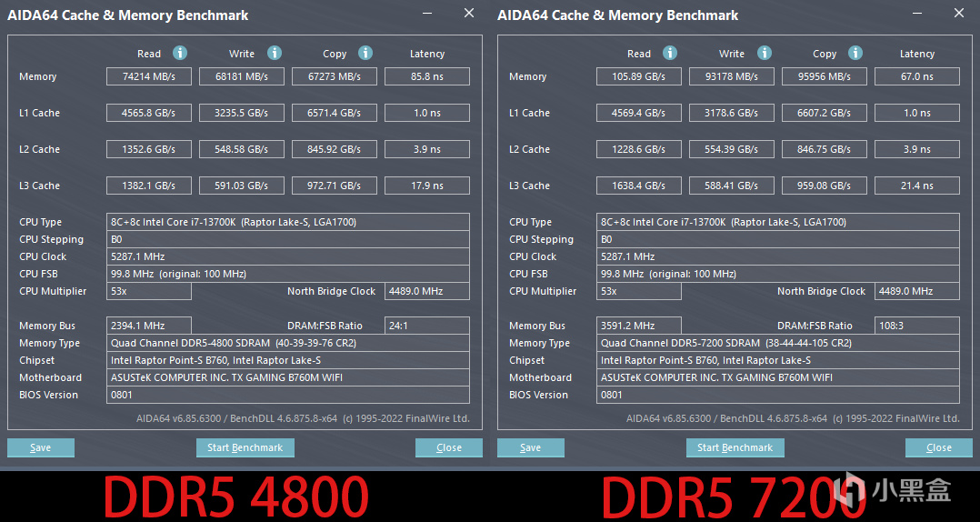Click L1 Cache write 3235.5 GB/s
Viewport: 980px width, 522px height.
point(241,113)
